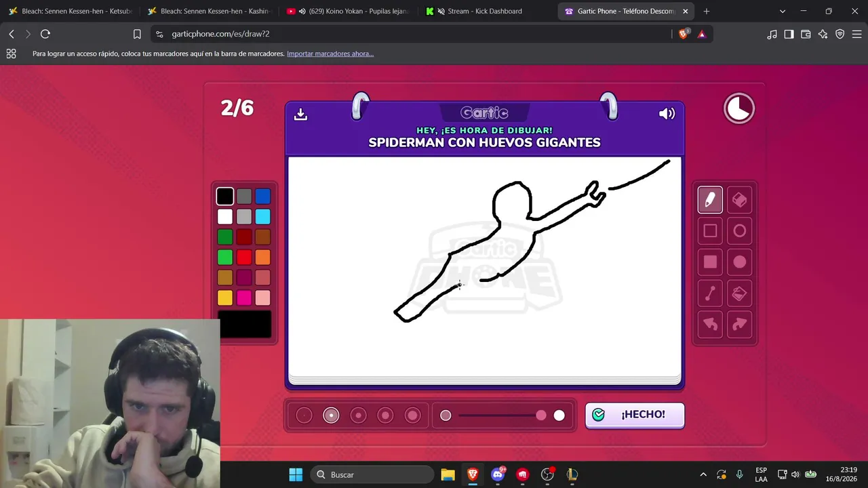Pick the dark red color swatch
This screenshot has height=488, width=868.
click(x=244, y=237)
